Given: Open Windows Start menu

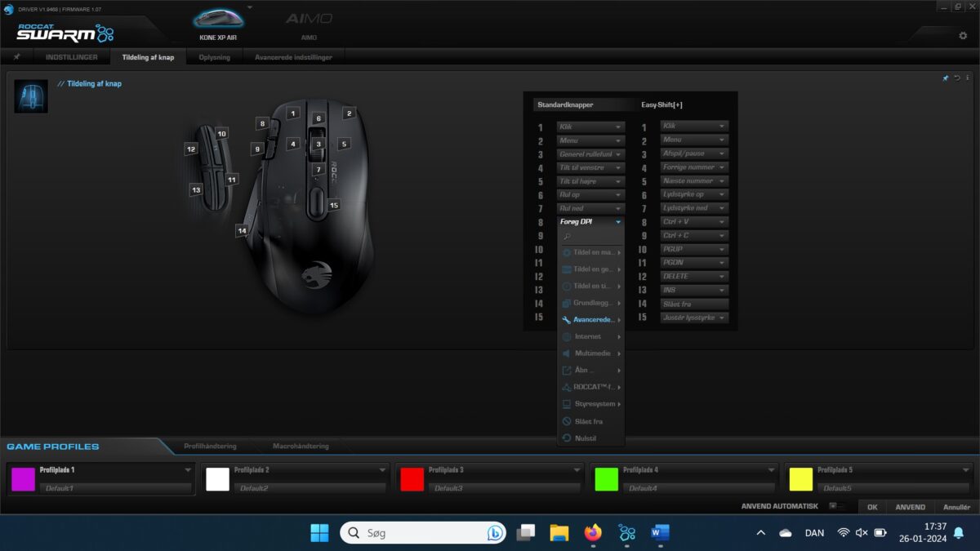Looking at the screenshot, I should [319, 533].
